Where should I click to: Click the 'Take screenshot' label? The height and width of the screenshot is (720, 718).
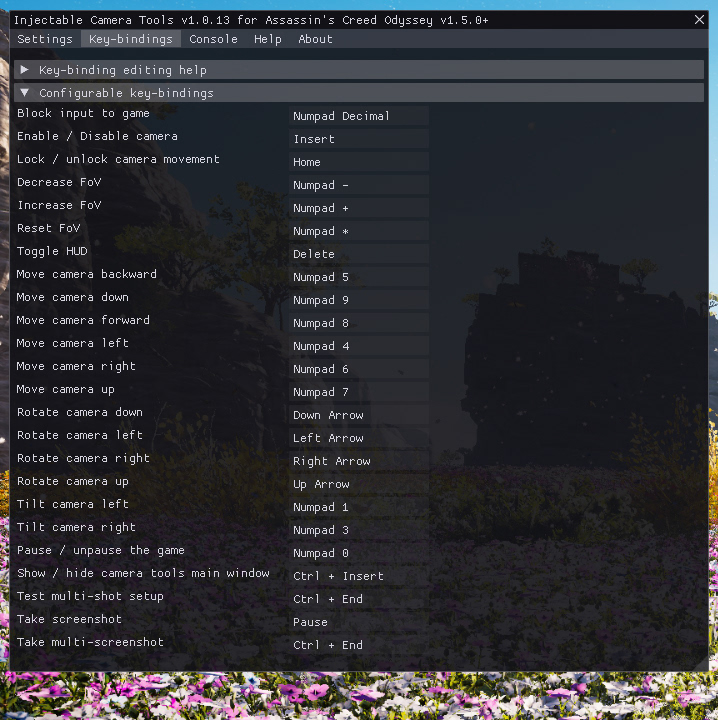tap(69, 619)
